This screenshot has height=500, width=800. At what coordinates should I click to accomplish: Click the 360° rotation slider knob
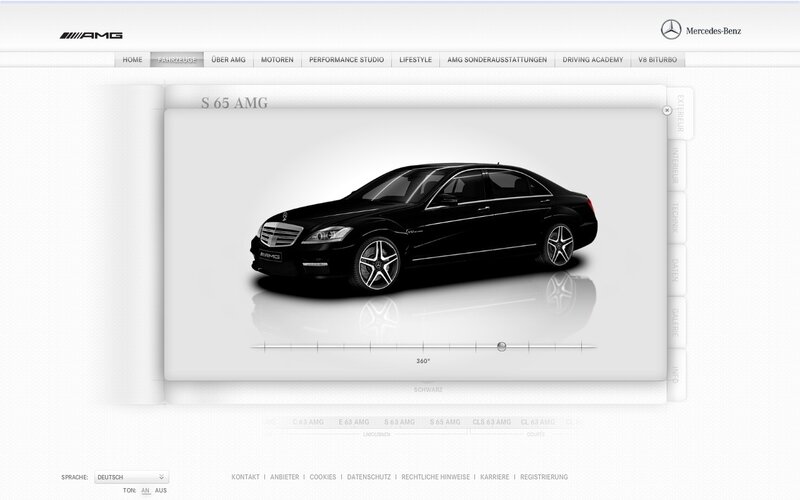(502, 347)
